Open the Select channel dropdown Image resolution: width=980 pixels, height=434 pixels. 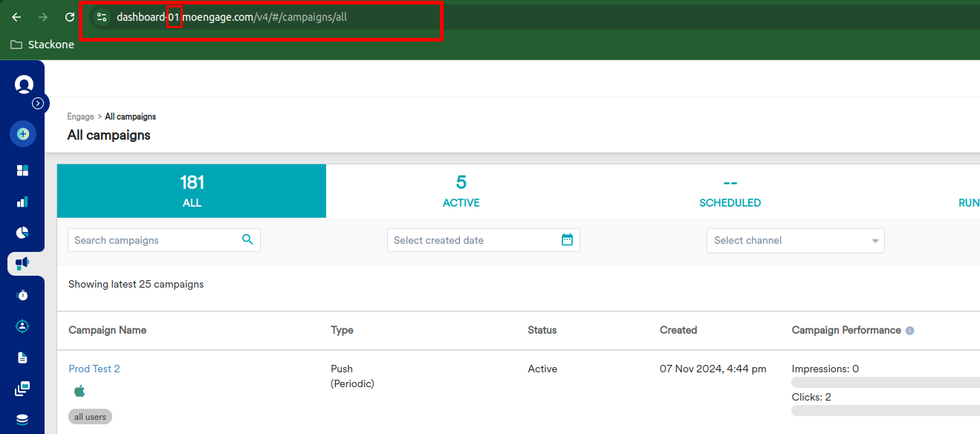tap(796, 241)
